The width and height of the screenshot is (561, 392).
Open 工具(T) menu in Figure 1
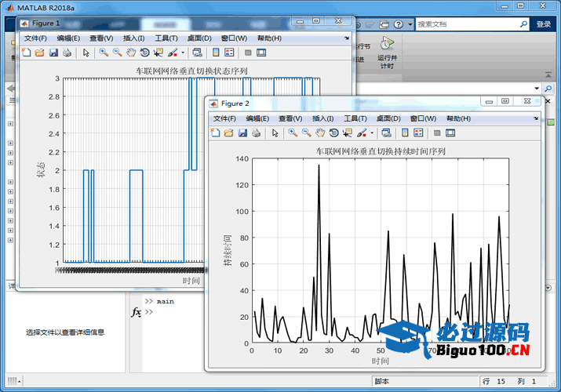pyautogui.click(x=166, y=38)
